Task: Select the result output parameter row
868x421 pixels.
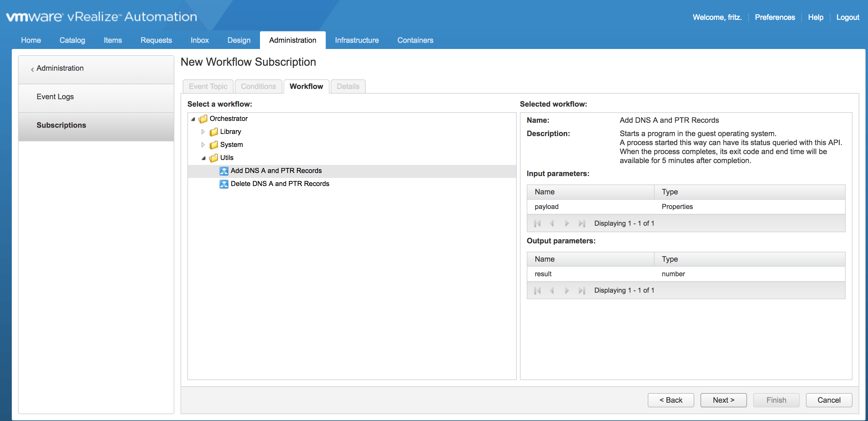Action: [686, 274]
